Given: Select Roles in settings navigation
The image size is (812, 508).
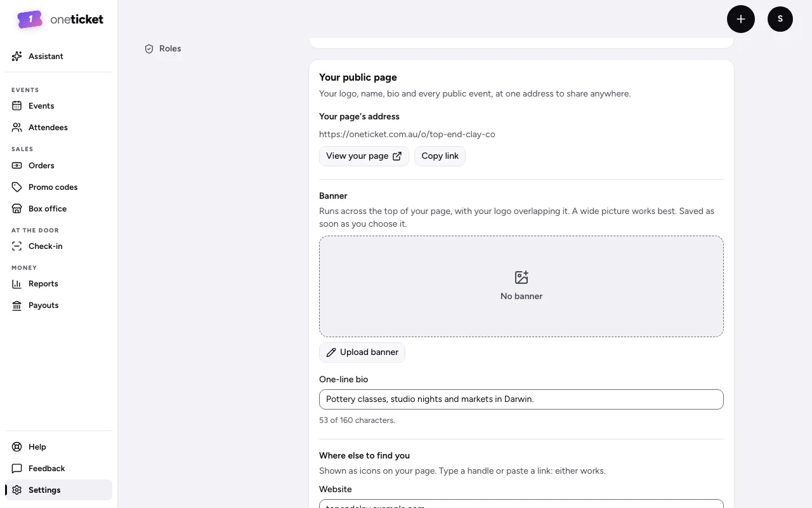Looking at the screenshot, I should pyautogui.click(x=170, y=49).
